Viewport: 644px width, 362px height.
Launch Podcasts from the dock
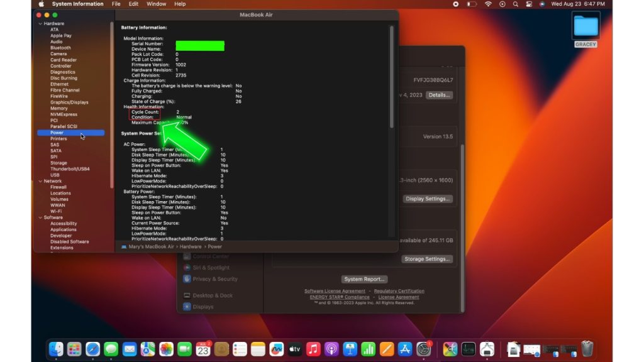pyautogui.click(x=331, y=349)
